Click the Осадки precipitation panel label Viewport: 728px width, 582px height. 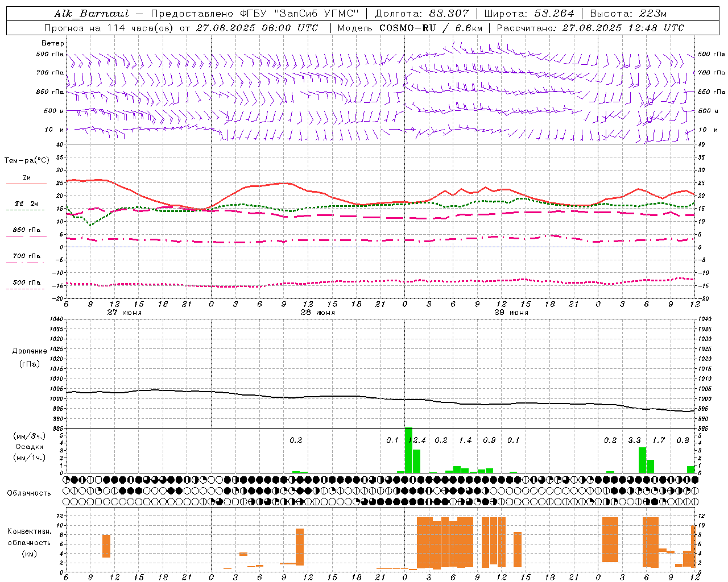pos(28,447)
